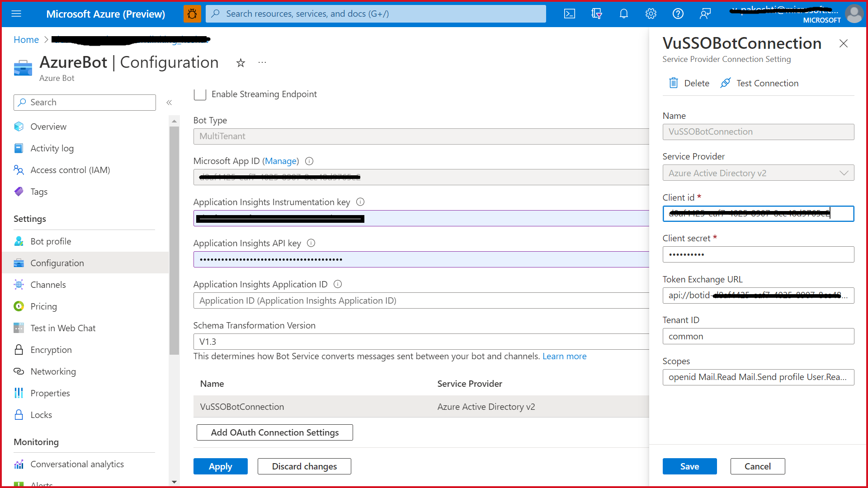Screen dimensions: 868x488
Task: Toggle the Enable Streaming Endpoint checkbox
Action: coord(200,94)
